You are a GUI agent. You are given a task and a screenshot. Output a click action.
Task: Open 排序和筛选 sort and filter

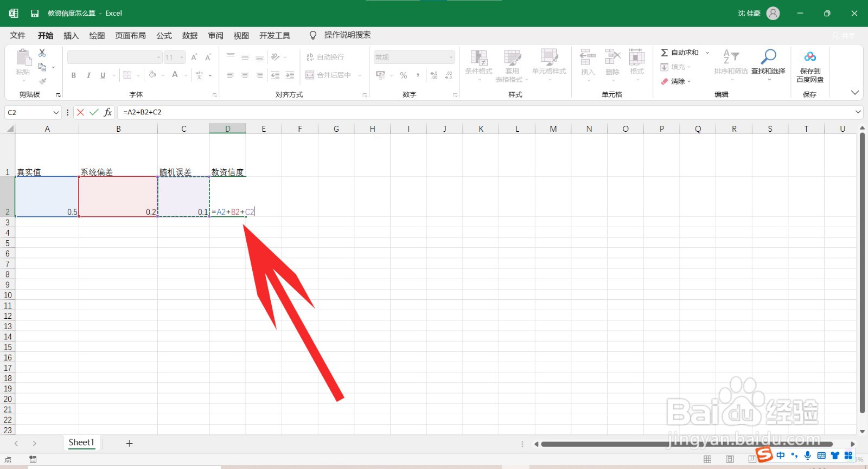click(x=731, y=65)
